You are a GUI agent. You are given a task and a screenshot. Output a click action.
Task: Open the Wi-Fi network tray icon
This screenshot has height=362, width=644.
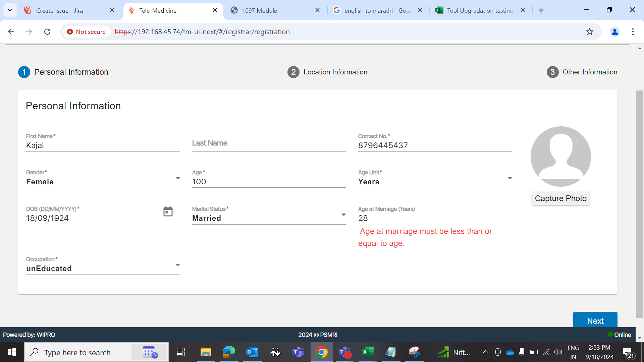pyautogui.click(x=546, y=352)
